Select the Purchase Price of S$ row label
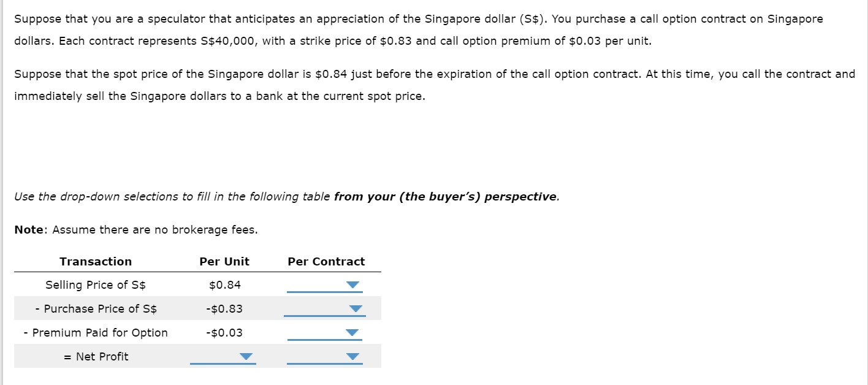Viewport: 868px width, 385px height. (x=96, y=309)
